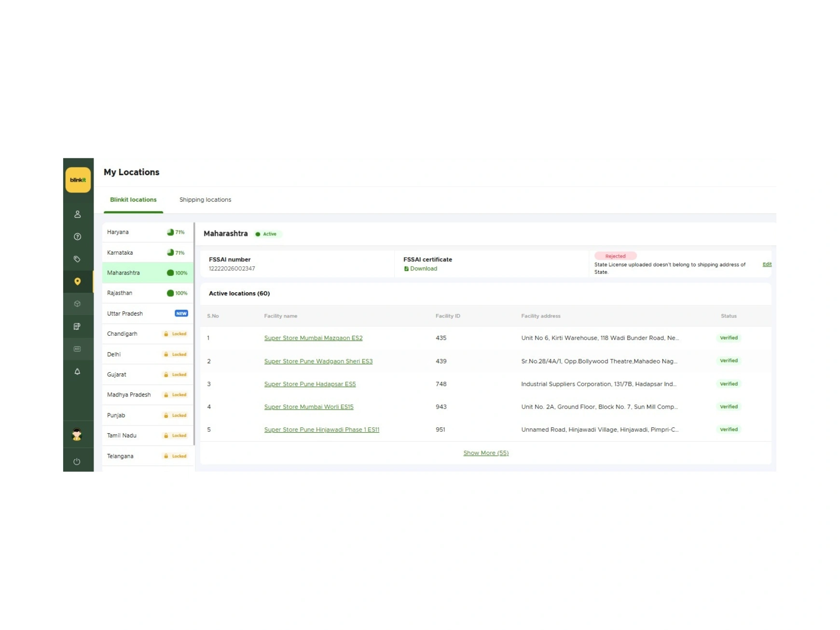
Task: Open the profile person icon in sidebar
Action: click(77, 214)
